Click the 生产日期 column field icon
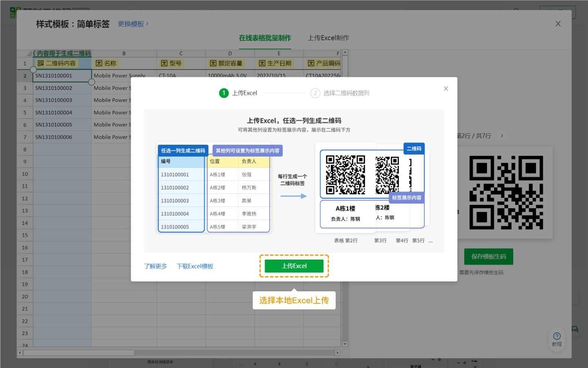 pyautogui.click(x=262, y=63)
